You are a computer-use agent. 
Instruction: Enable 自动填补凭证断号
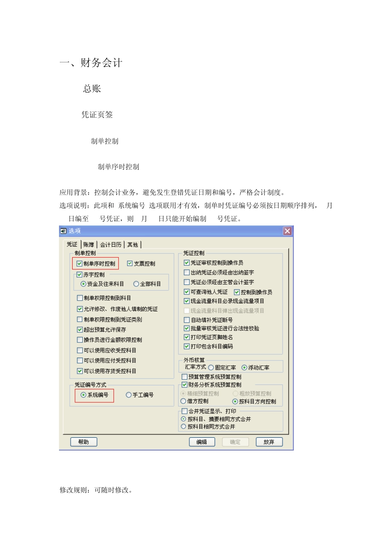[187, 320]
